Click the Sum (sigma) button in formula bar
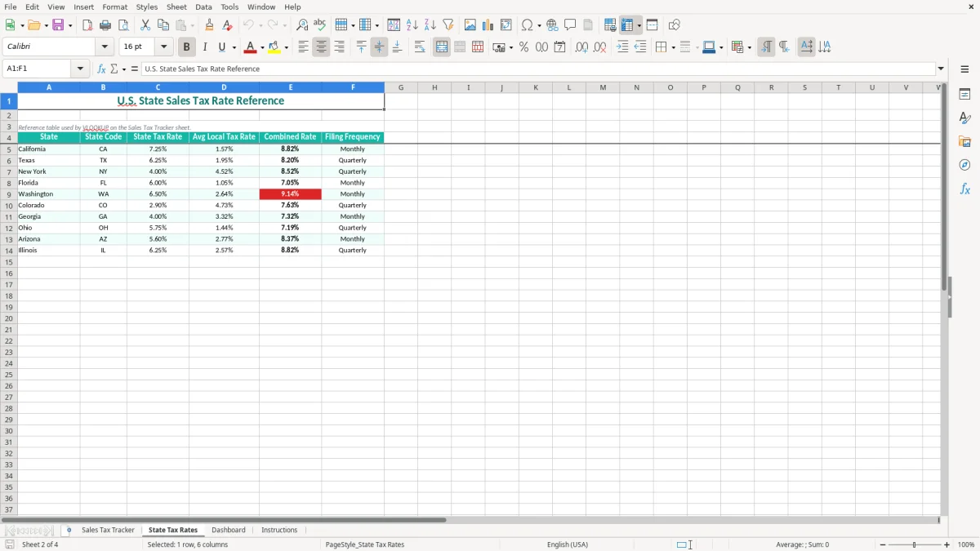 [114, 69]
